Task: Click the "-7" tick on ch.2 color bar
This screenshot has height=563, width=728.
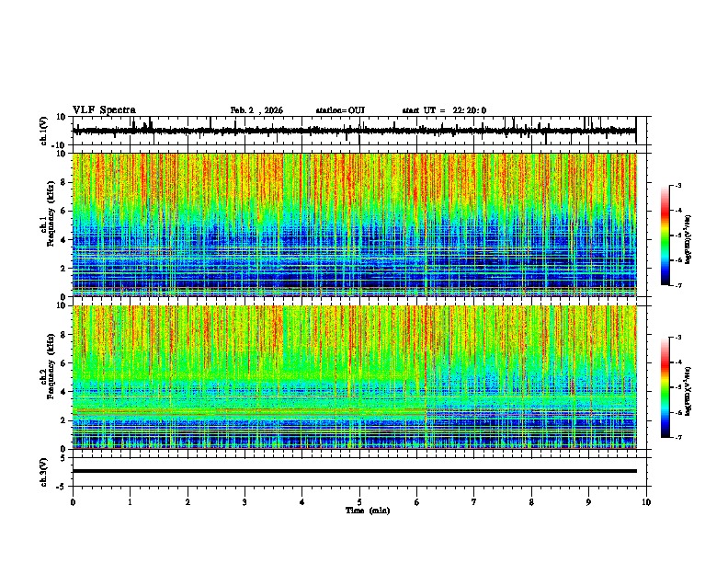Action: [678, 438]
